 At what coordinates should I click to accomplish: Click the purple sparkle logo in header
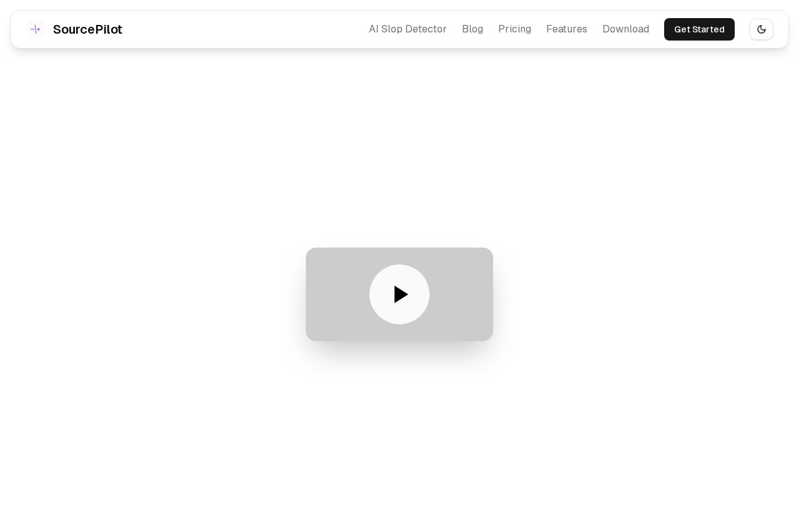tap(36, 29)
